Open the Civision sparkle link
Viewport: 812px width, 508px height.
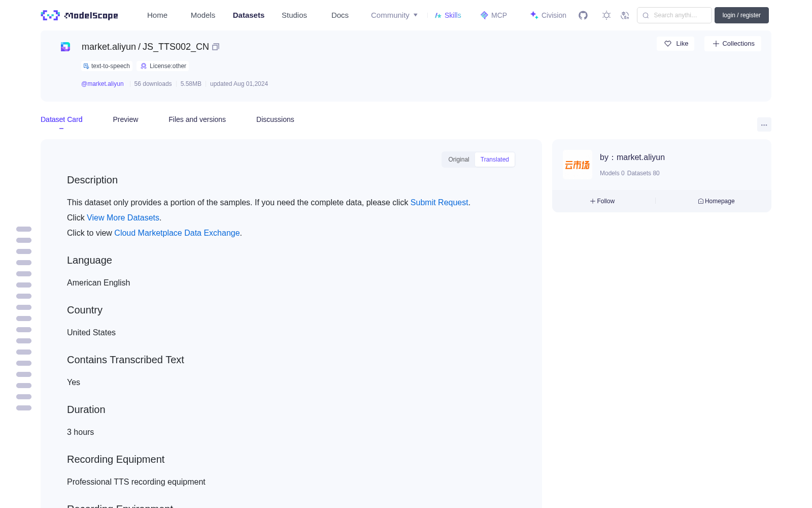coord(548,15)
